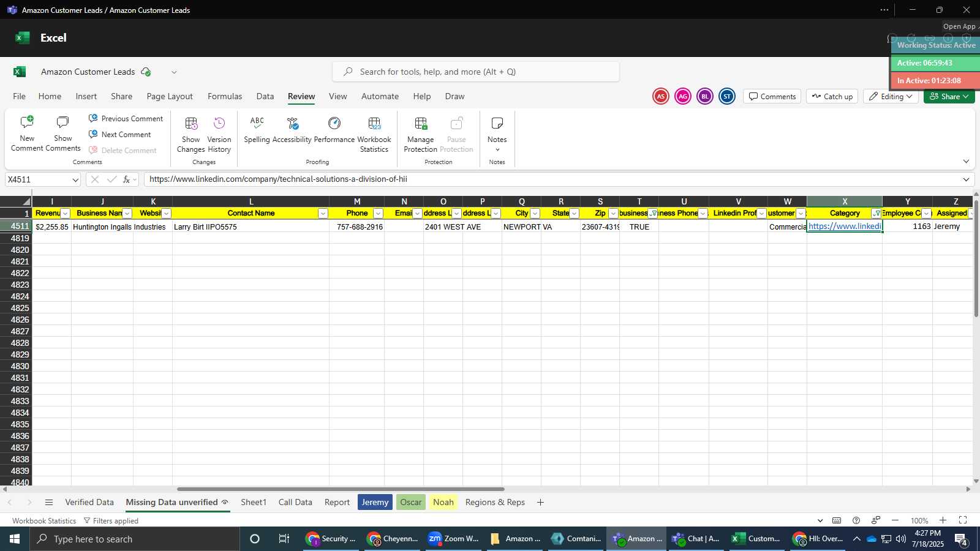Open Task View on the taskbar

[284, 539]
